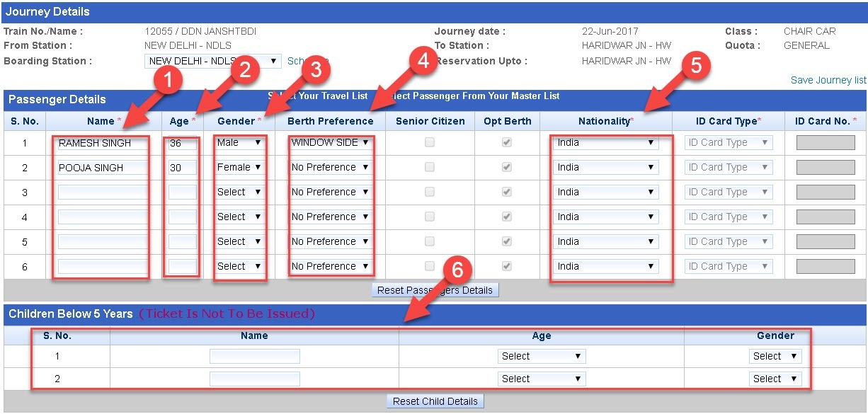
Task: Open the Boarding Station dropdown
Action: 211,62
